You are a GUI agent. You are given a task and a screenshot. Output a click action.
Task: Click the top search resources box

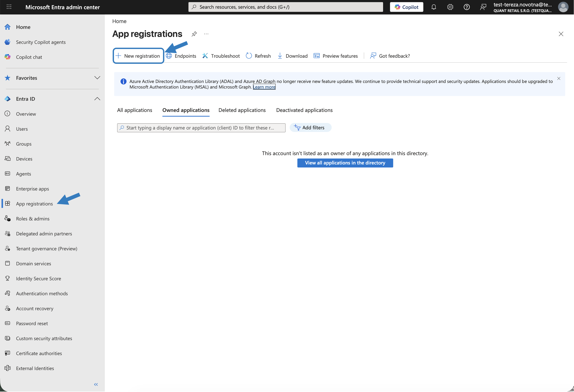(x=285, y=7)
